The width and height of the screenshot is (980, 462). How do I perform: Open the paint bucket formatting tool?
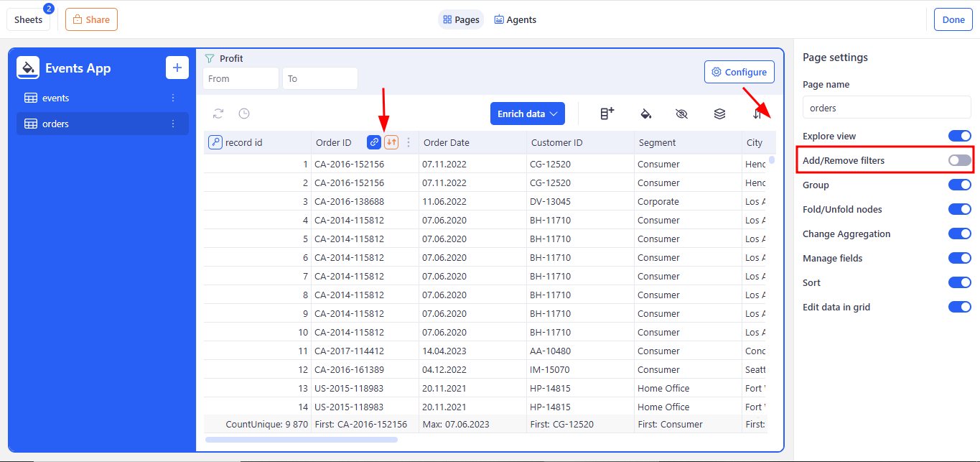(645, 114)
